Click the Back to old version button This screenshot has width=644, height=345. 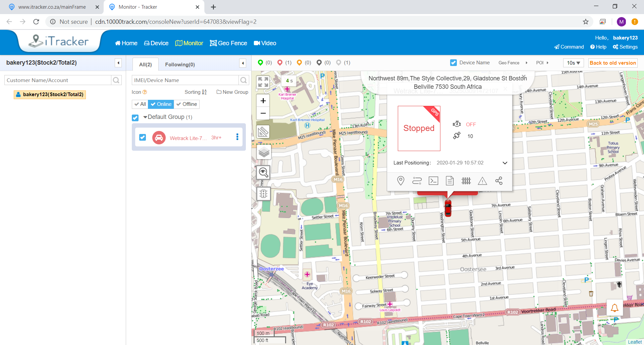point(612,63)
